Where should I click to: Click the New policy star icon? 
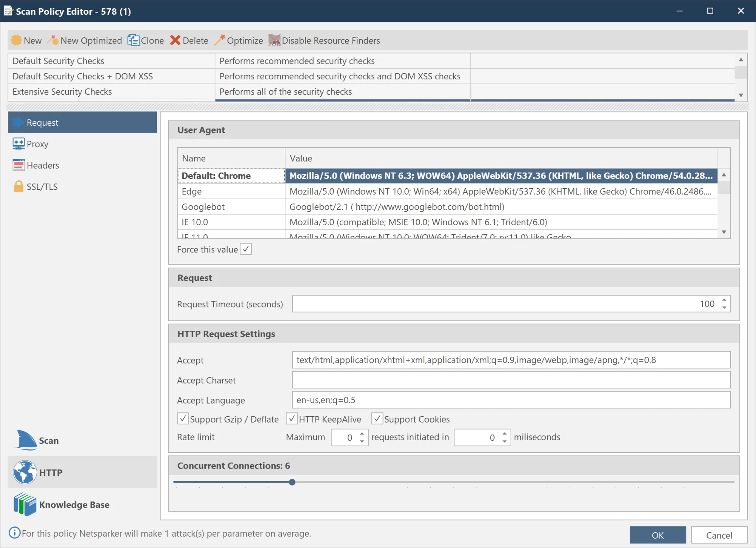(16, 40)
